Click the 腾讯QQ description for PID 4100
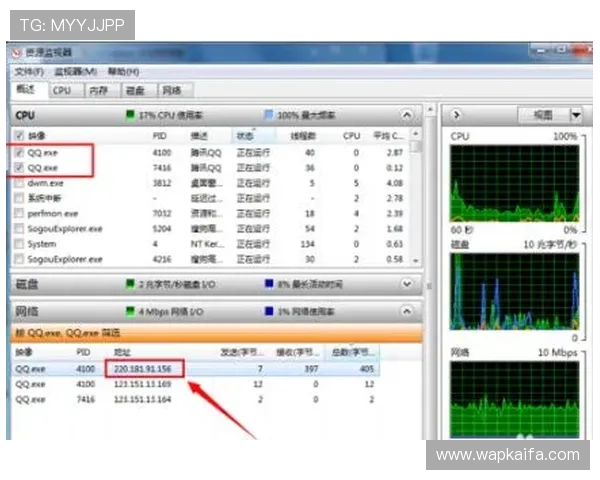Screen dimensions: 600x480 (x=206, y=152)
